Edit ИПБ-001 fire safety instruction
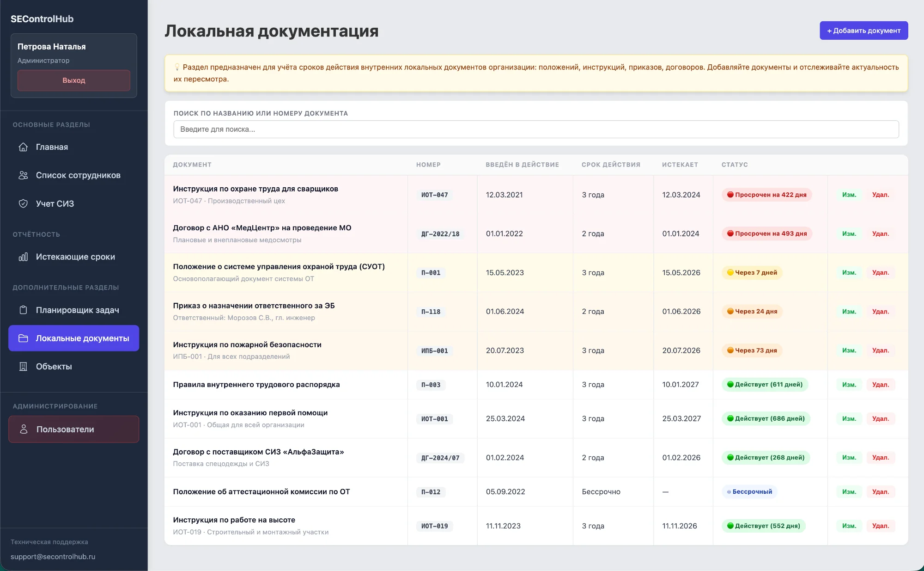 (849, 350)
